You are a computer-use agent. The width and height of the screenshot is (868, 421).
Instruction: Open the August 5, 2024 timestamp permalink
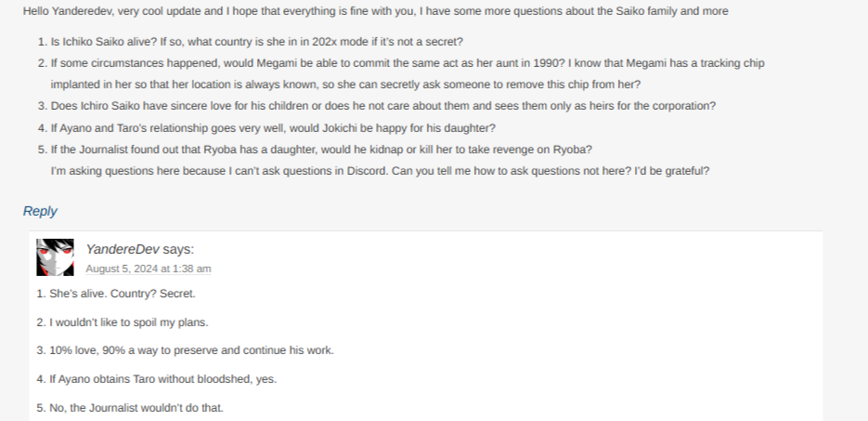[149, 269]
